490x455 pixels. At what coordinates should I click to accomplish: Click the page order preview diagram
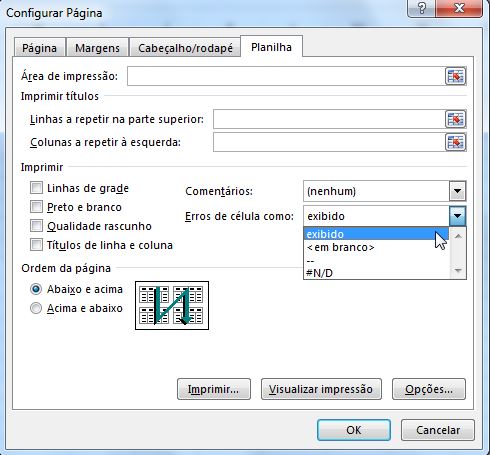tap(172, 305)
